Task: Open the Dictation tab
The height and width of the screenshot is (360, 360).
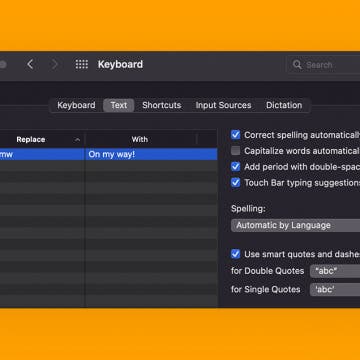Action: point(284,105)
